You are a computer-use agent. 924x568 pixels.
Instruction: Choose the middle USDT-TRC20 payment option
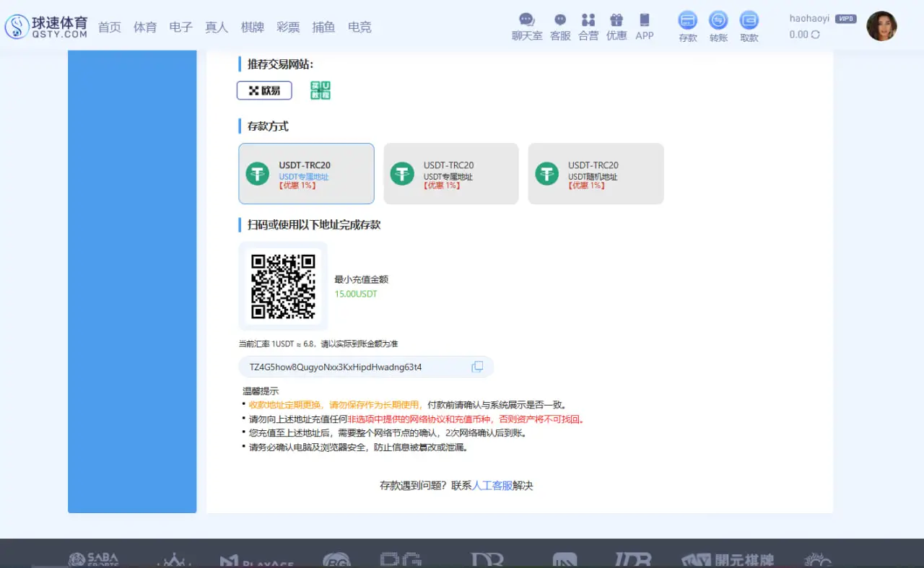tap(450, 173)
